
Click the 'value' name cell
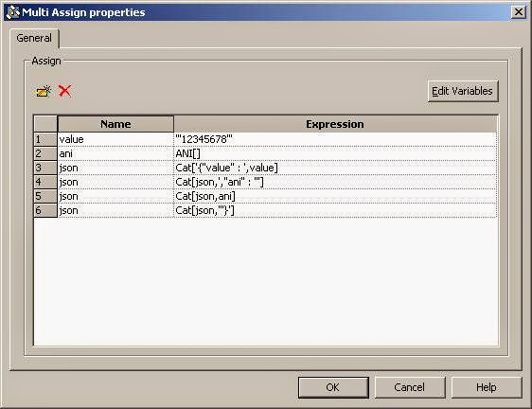pyautogui.click(x=115, y=139)
